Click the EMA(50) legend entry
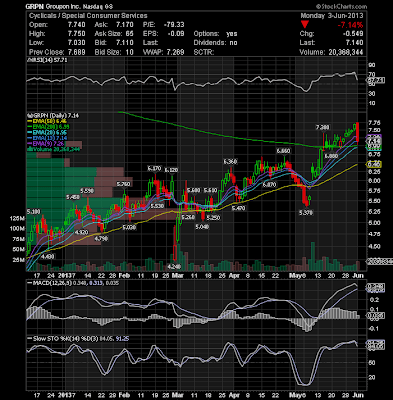Image resolution: width=393 pixels, height=400 pixels. (46, 121)
